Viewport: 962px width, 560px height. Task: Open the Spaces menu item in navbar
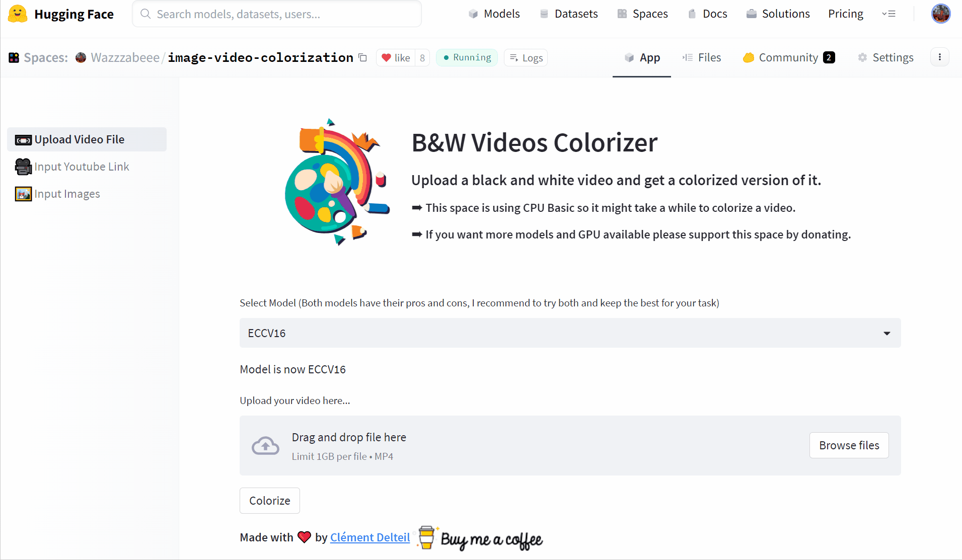pyautogui.click(x=643, y=14)
